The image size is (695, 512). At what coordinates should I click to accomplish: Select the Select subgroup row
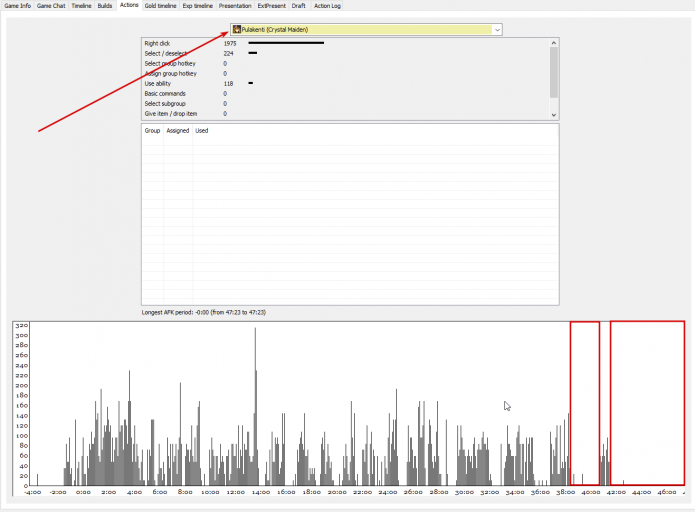click(x=345, y=104)
